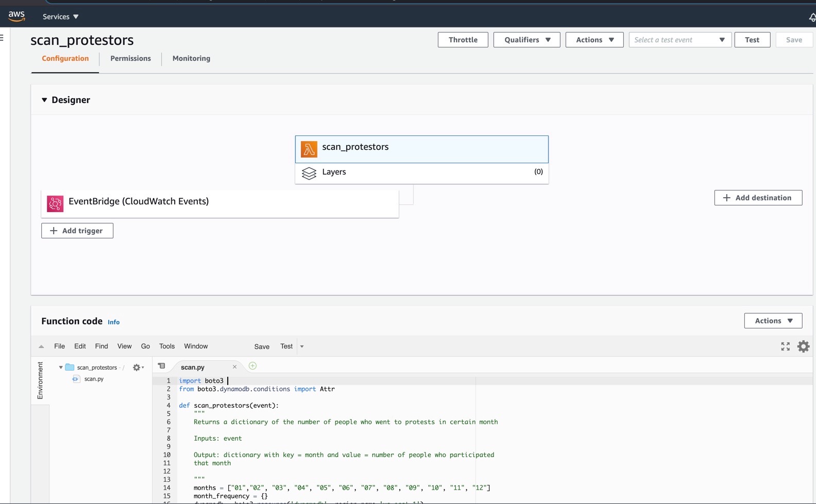
Task: Switch to the Monitoring tab
Action: coord(191,58)
